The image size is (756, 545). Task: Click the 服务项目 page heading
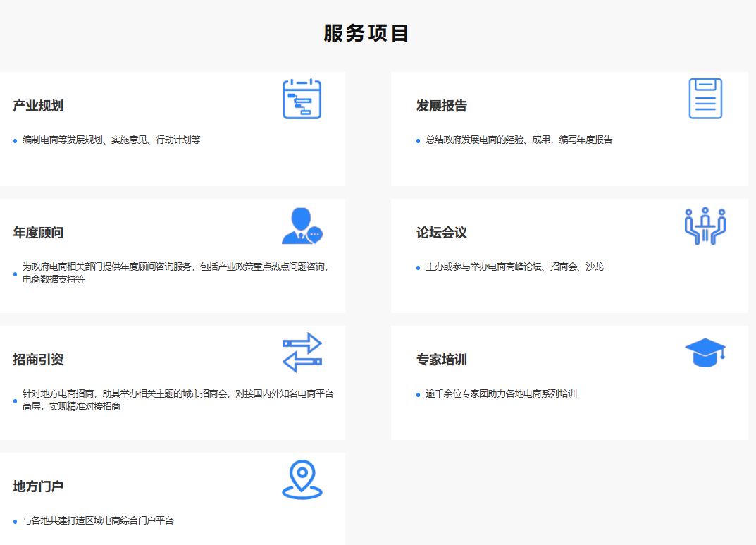pos(366,33)
